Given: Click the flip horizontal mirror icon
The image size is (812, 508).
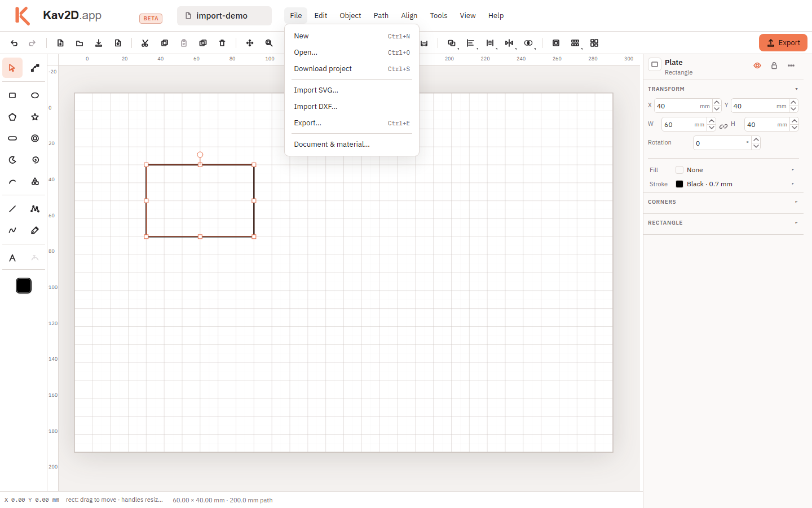Looking at the screenshot, I should click(x=509, y=43).
